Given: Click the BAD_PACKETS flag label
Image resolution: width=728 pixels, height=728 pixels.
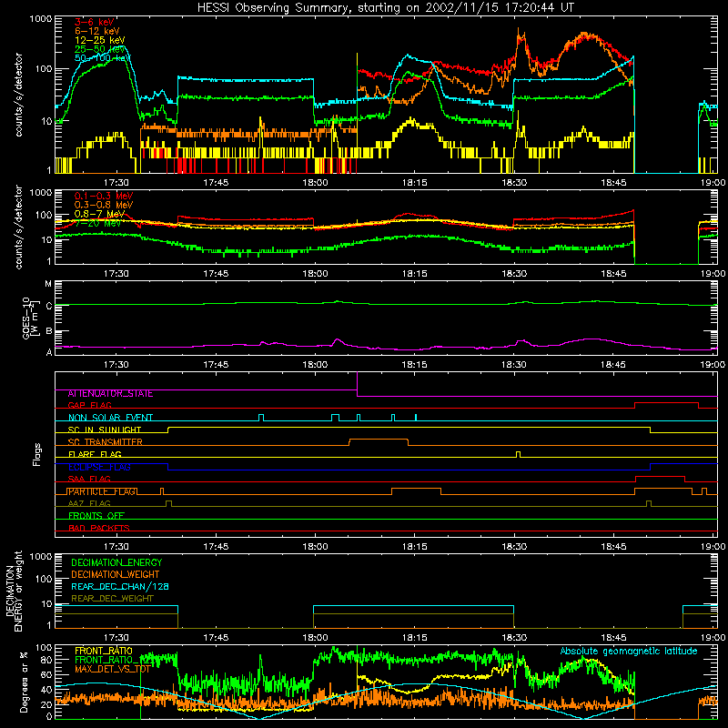Looking at the screenshot, I should click(99, 528).
